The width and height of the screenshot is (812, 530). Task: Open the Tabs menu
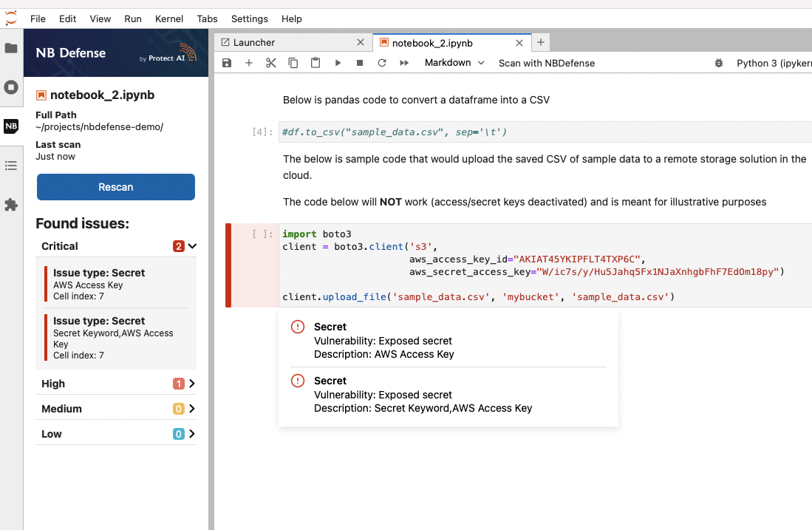pyautogui.click(x=207, y=18)
